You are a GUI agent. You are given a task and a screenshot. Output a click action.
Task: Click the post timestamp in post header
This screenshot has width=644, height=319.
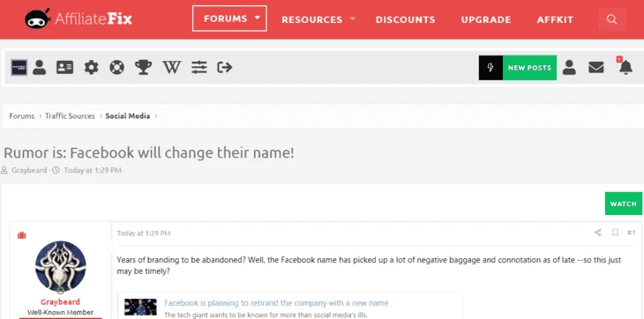pyautogui.click(x=143, y=233)
